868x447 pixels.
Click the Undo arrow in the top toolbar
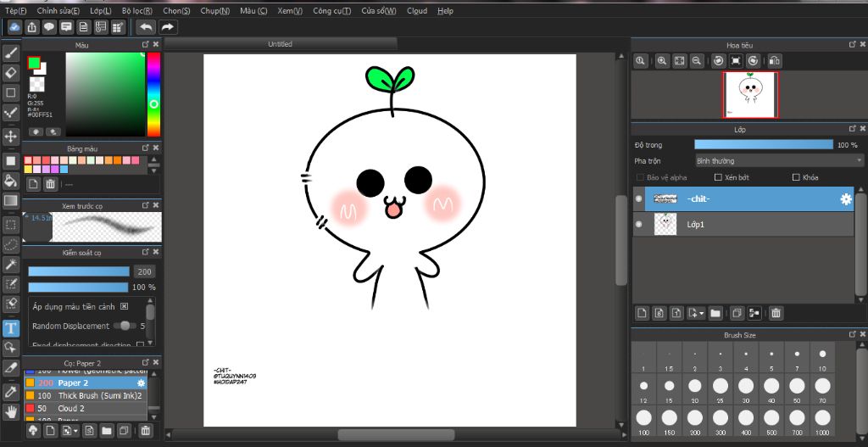click(x=146, y=27)
